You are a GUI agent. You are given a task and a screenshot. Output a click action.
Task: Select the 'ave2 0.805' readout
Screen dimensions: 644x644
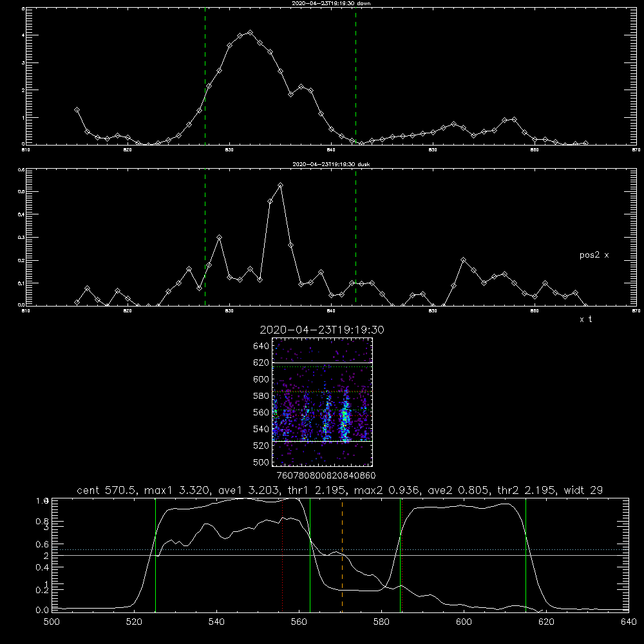coord(457,490)
